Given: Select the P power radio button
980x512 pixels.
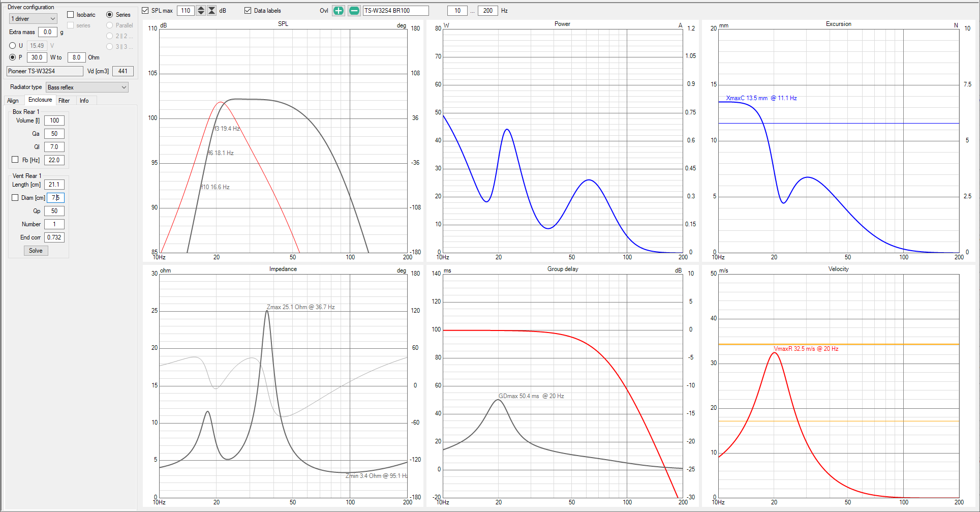Looking at the screenshot, I should point(12,57).
